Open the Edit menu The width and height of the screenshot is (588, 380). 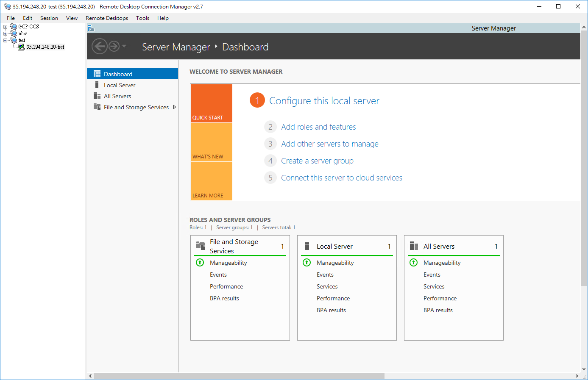(x=28, y=18)
